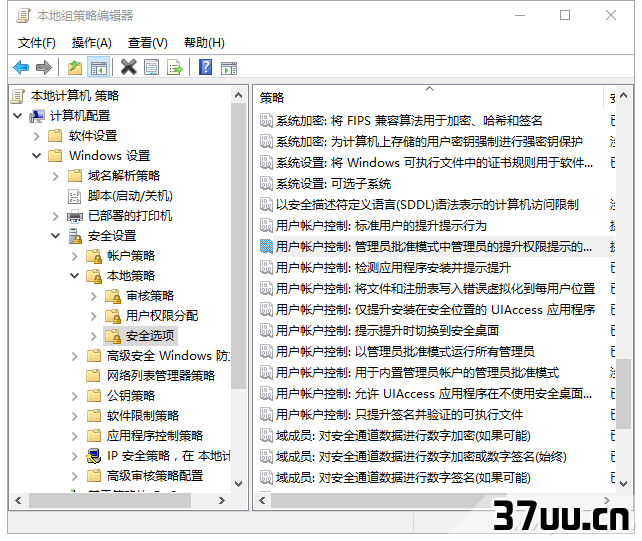The height and width of the screenshot is (541, 642).
Task: Open the 查看(V) menu
Action: click(x=148, y=43)
